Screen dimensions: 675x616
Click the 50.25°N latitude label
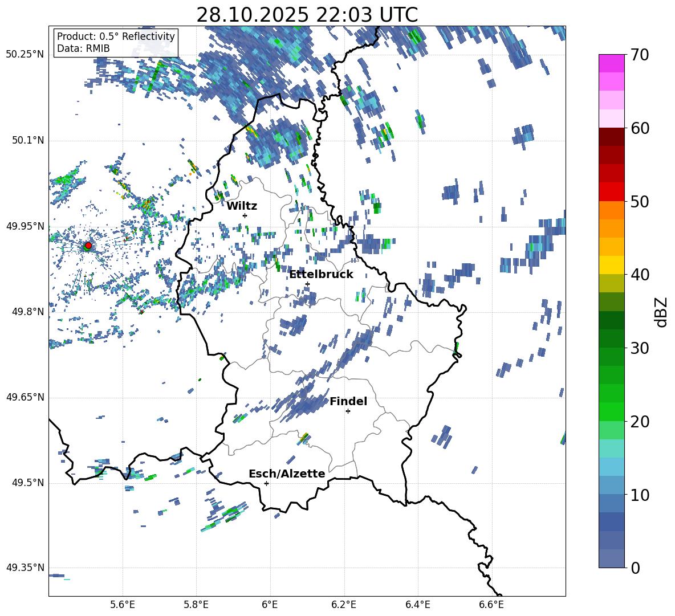click(25, 54)
